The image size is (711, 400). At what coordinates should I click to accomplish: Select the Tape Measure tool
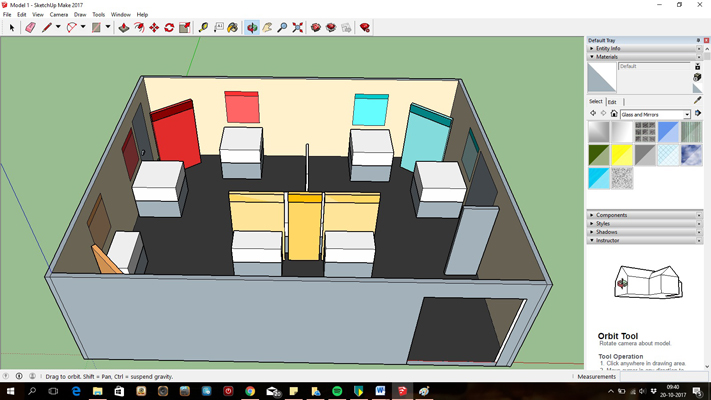click(x=203, y=28)
